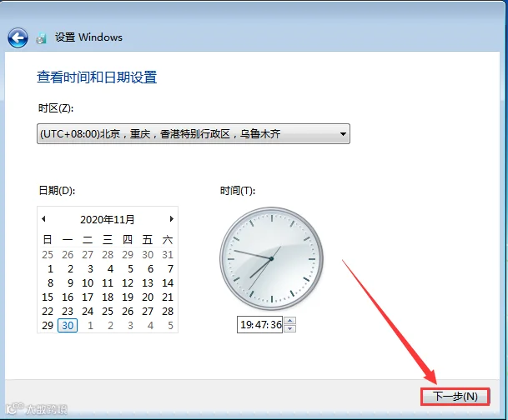Screen dimensions: 508x420
Task: Increase time with the up spinner arrow
Action: click(290, 321)
